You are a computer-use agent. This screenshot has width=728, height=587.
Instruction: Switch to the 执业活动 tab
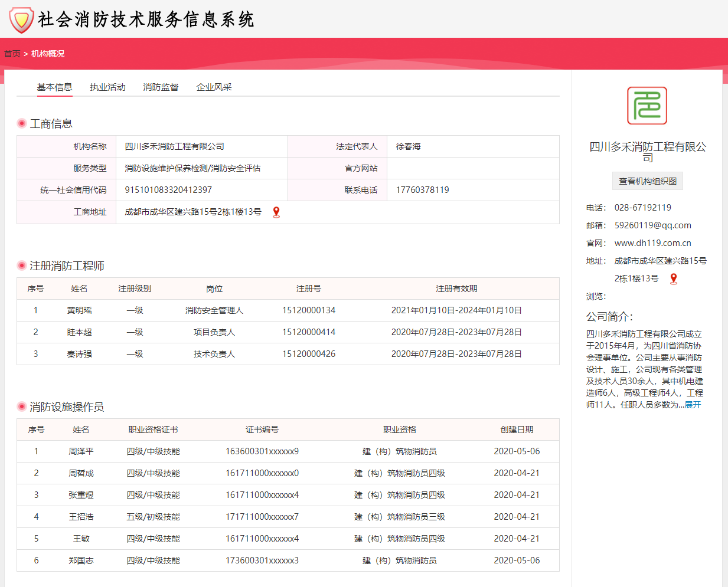coord(107,87)
